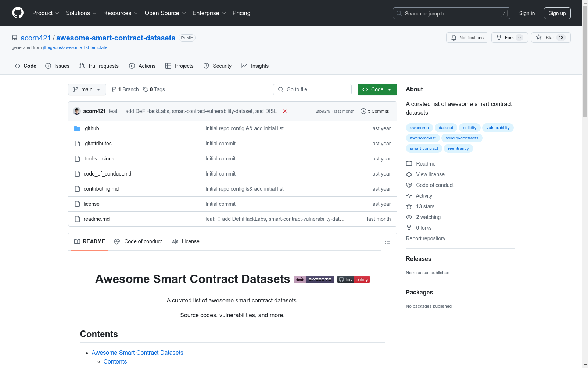Expand the Solutions menu

[x=81, y=13]
